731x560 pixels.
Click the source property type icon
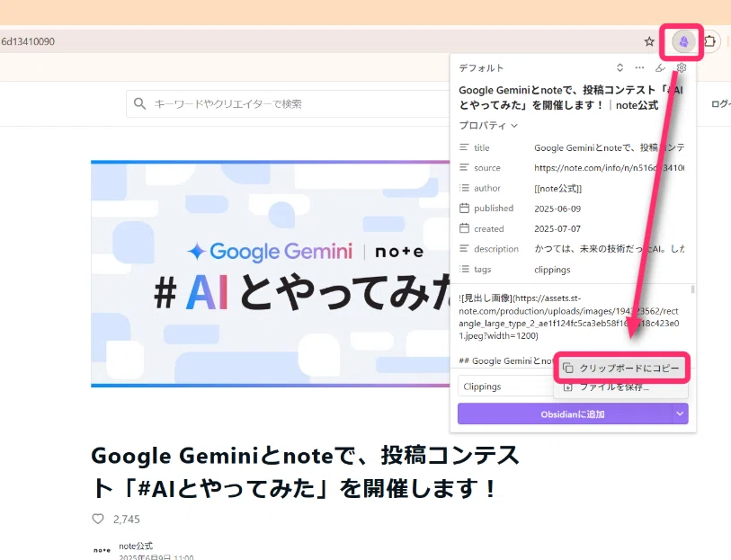pyautogui.click(x=464, y=167)
